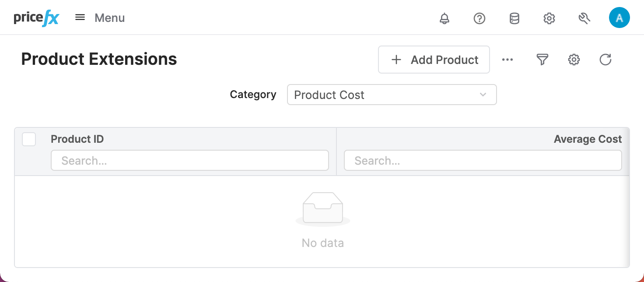This screenshot has width=644, height=282.
Task: Refresh the Product Extensions table
Action: (605, 60)
